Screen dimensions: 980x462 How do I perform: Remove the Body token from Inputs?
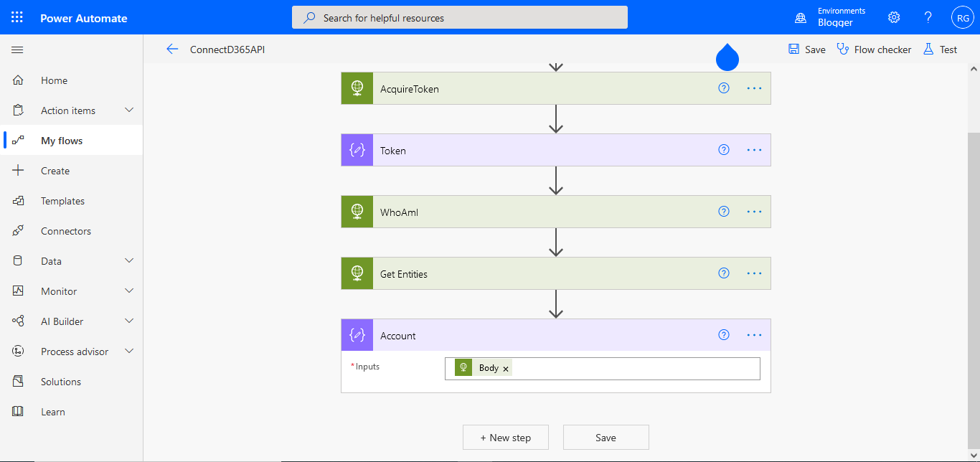tap(506, 367)
